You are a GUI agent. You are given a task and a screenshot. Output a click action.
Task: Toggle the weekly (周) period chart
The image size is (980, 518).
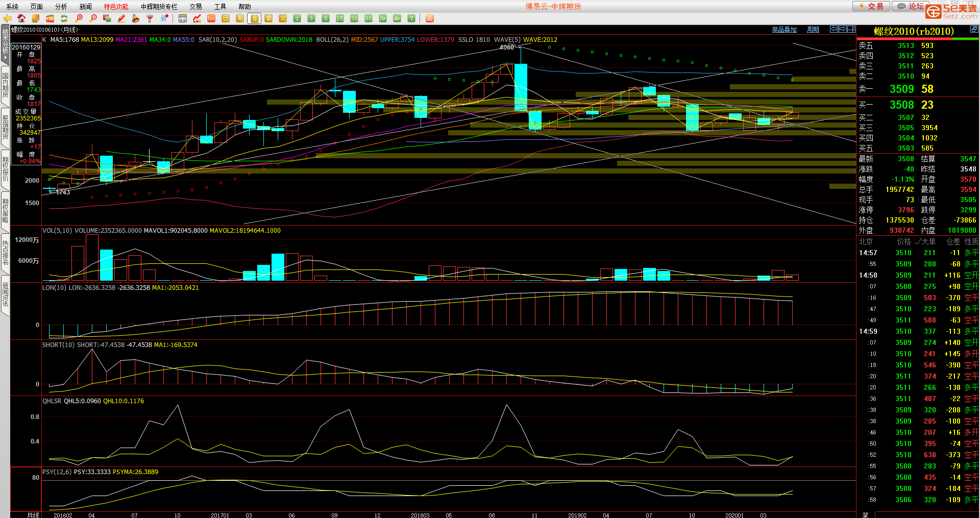point(240,18)
